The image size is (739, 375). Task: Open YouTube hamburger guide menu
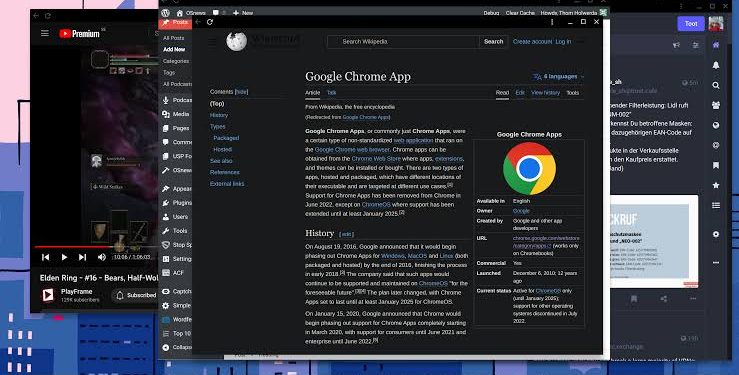(45, 33)
